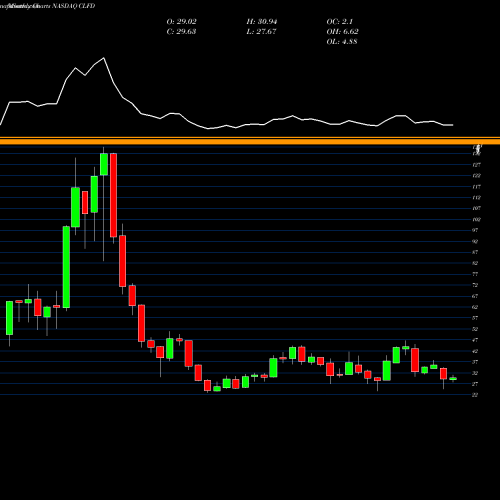This screenshot has height=500, width=500.
Task: Click the 107 price axis label
Action: 477,208
